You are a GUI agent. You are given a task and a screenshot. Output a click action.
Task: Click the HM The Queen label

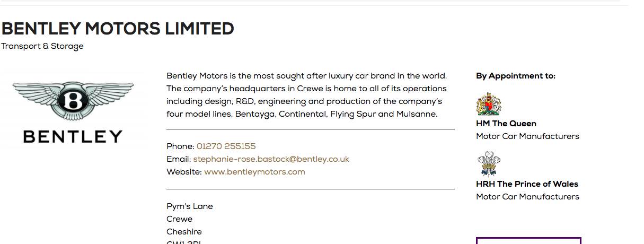click(x=506, y=124)
